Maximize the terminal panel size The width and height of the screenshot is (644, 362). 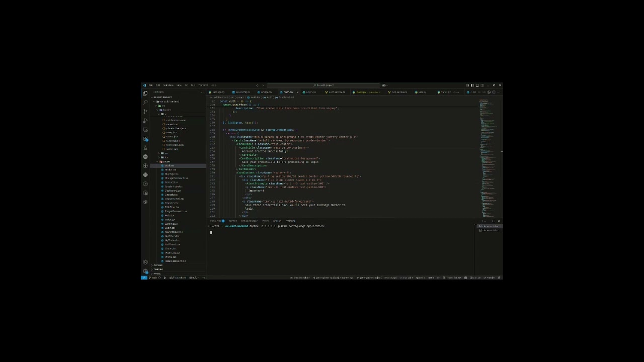(494, 221)
